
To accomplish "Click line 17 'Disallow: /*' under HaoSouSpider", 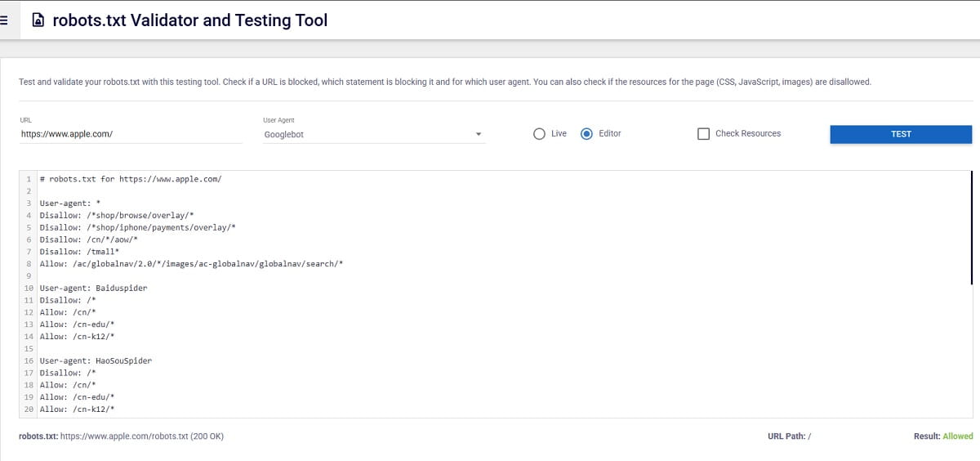I will click(67, 373).
